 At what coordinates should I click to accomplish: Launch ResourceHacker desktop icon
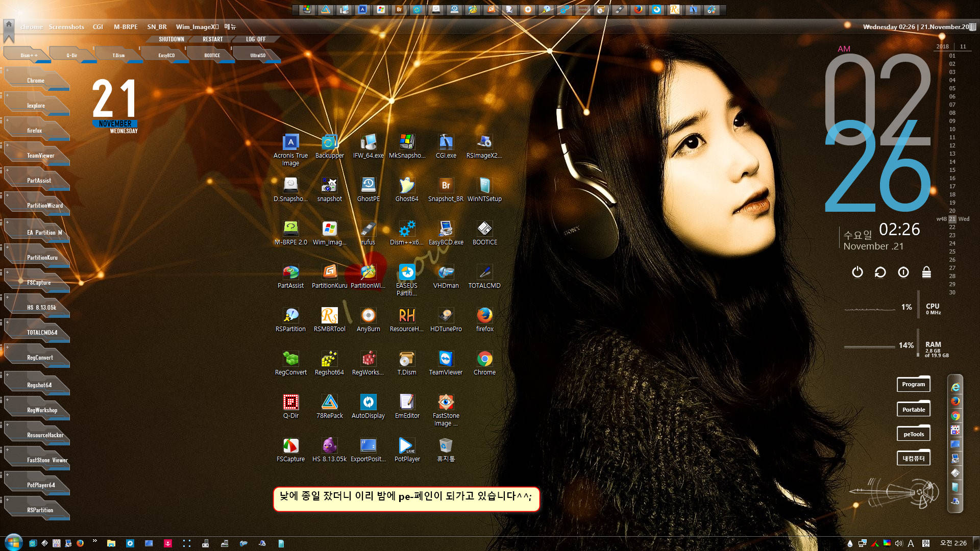(407, 320)
